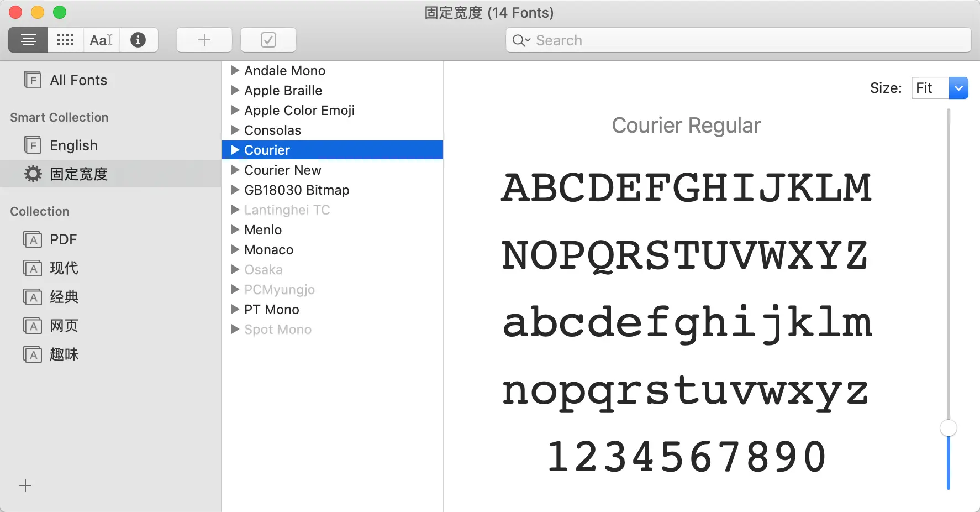This screenshot has width=980, height=512.
Task: Click the 现代 collection label
Action: pos(64,268)
